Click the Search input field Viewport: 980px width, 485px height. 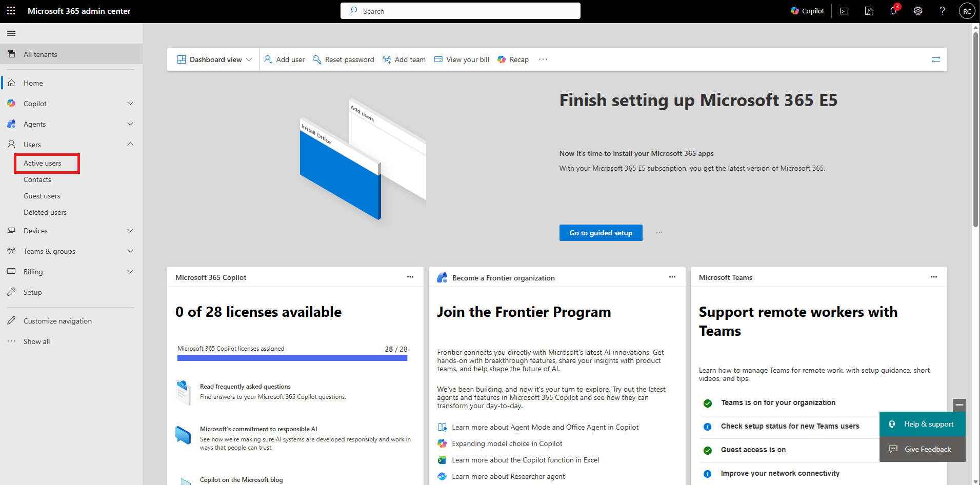pyautogui.click(x=460, y=11)
